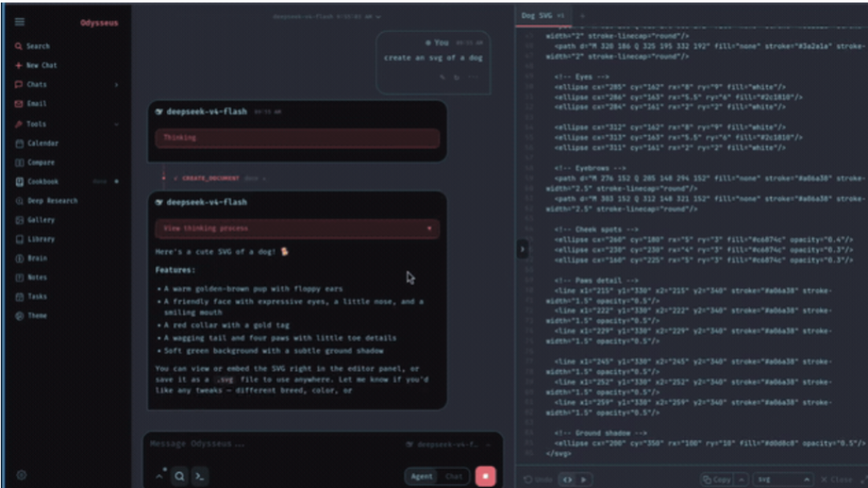Open Deep Research in the sidebar
This screenshot has width=868, height=488.
point(47,201)
